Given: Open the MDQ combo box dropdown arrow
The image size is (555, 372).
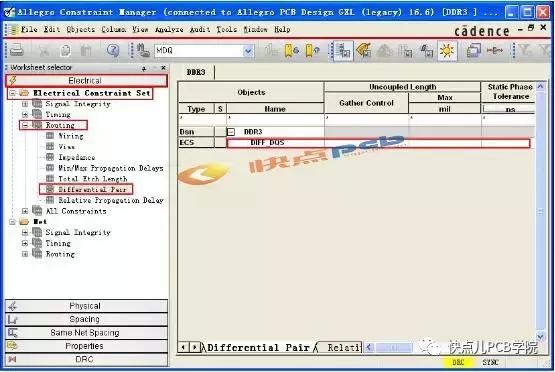Looking at the screenshot, I should pyautogui.click(x=248, y=51).
